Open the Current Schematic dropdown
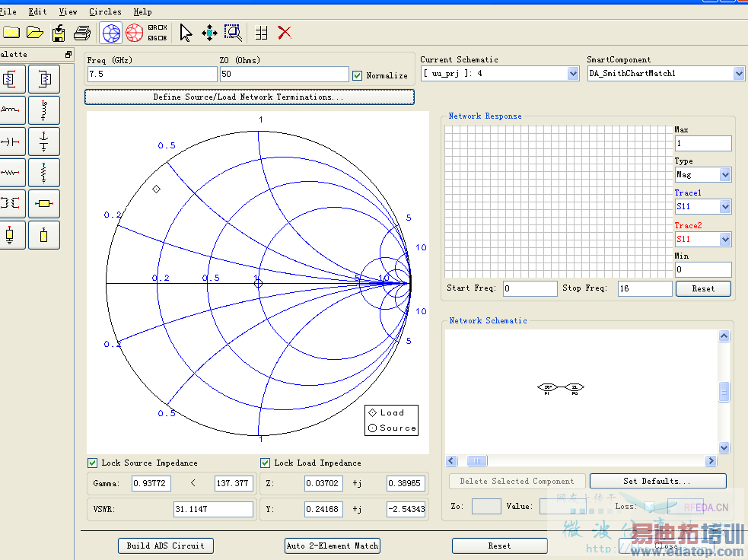 coord(573,74)
